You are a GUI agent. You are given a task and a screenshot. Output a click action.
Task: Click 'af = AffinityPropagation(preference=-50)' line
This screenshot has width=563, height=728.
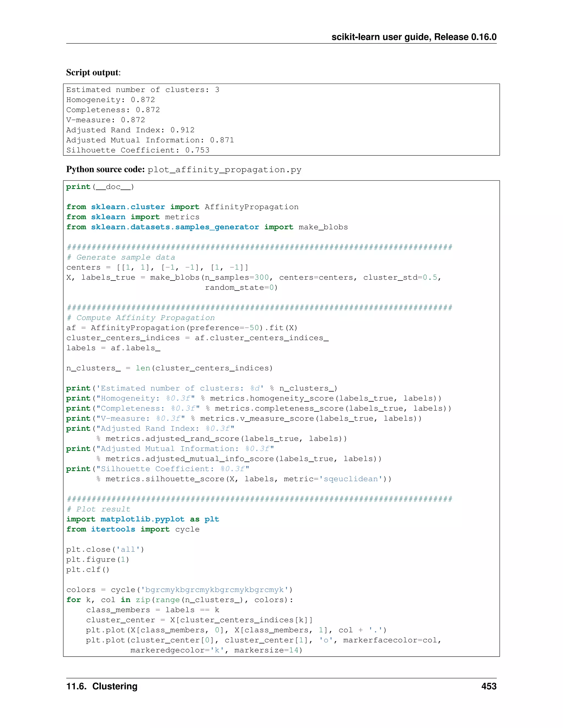(182, 328)
